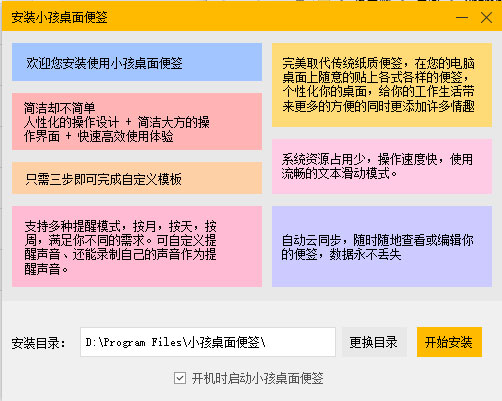Click the text 流畅的文本滑动模式 in pink note
This screenshot has width=502, height=401.
[x=336, y=173]
